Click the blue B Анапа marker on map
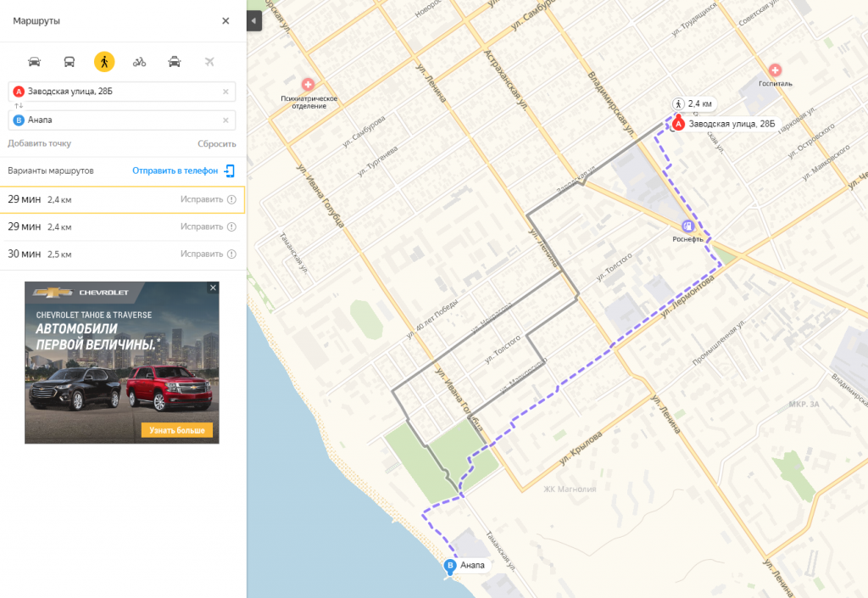868x598 pixels. [x=450, y=566]
